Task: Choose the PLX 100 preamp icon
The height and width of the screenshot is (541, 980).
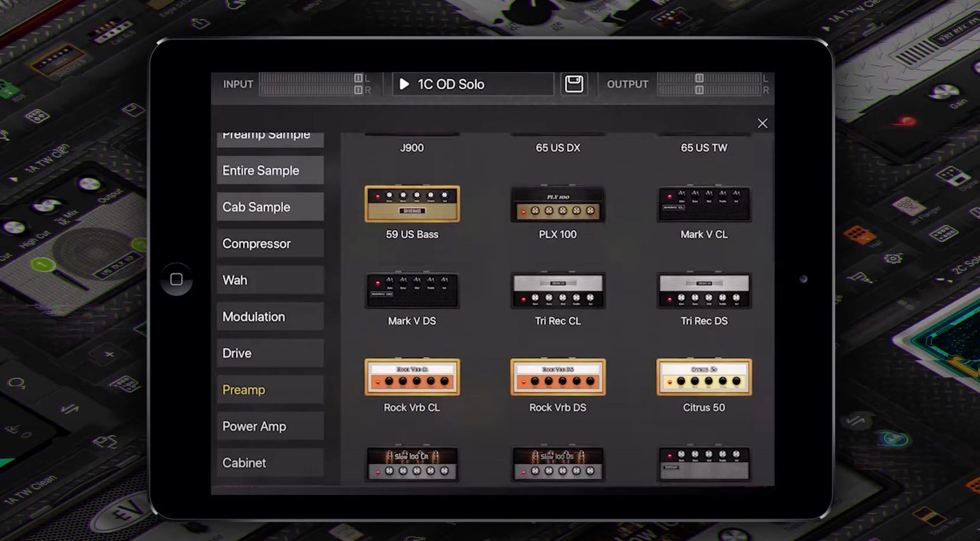Action: [x=557, y=204]
